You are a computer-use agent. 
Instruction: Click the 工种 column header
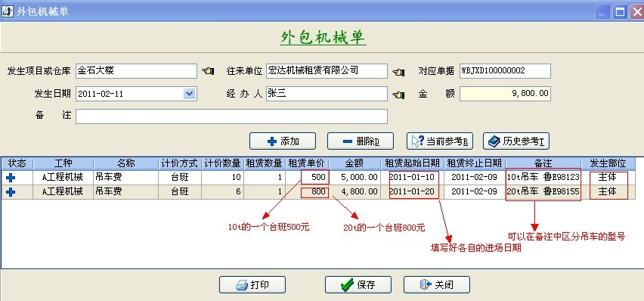[63, 163]
